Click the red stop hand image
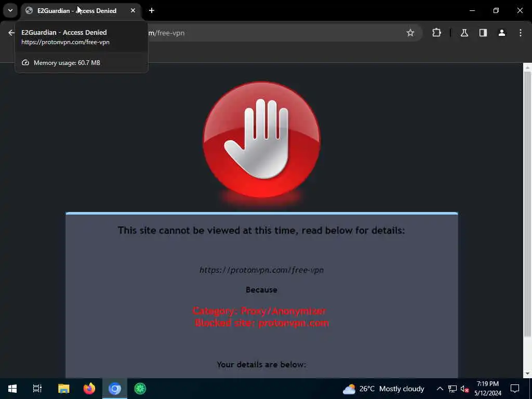532x399 pixels. click(x=262, y=140)
